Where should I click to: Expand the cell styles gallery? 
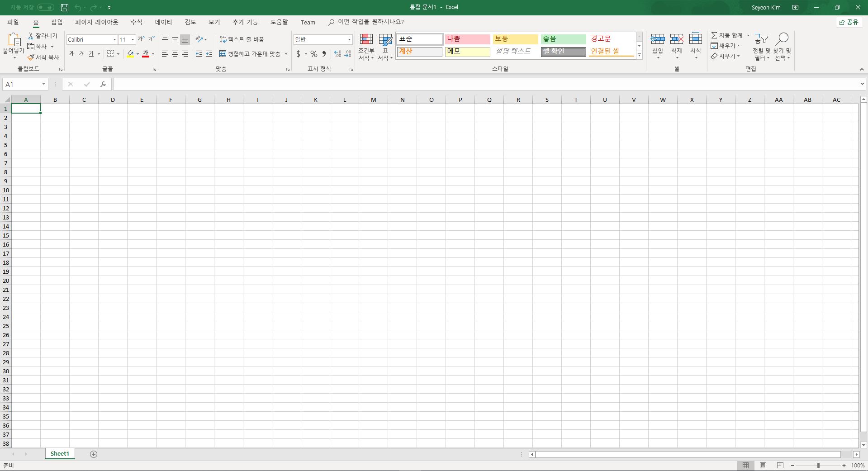pyautogui.click(x=639, y=55)
